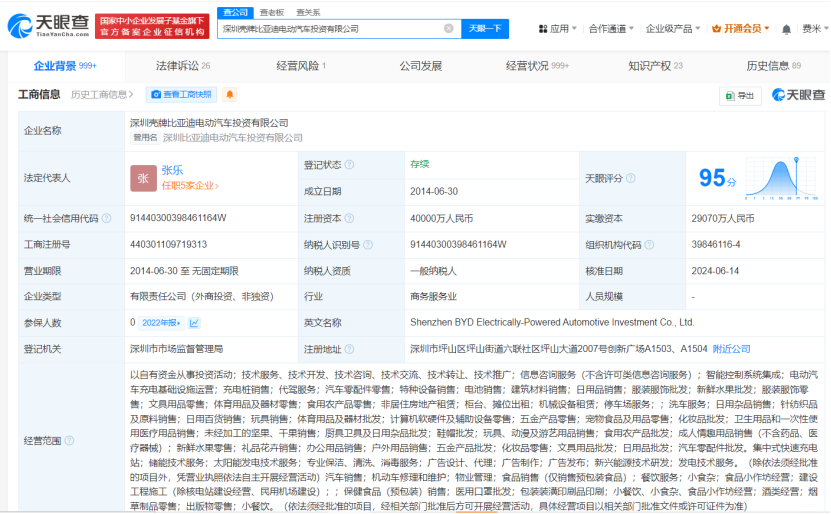
Task: Click the help icon next to 经营范围
Action: point(69,440)
